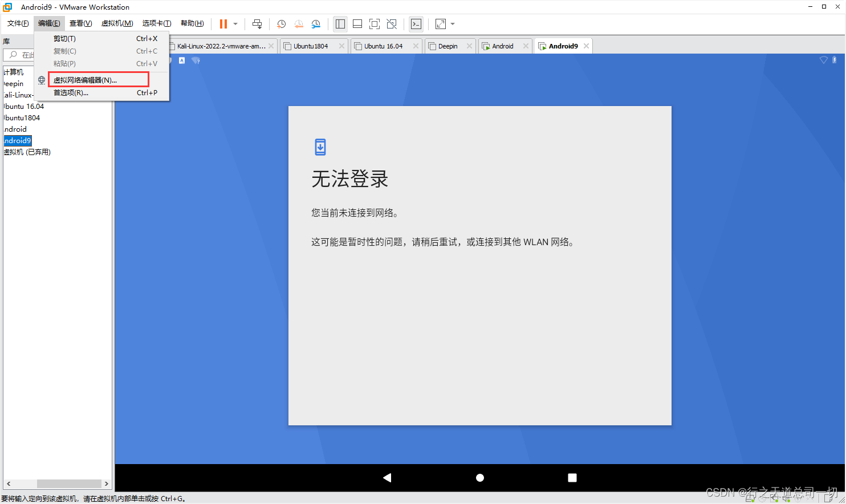Toggle the thumbnail bar view
Screen dimensions: 846x504
tap(357, 24)
